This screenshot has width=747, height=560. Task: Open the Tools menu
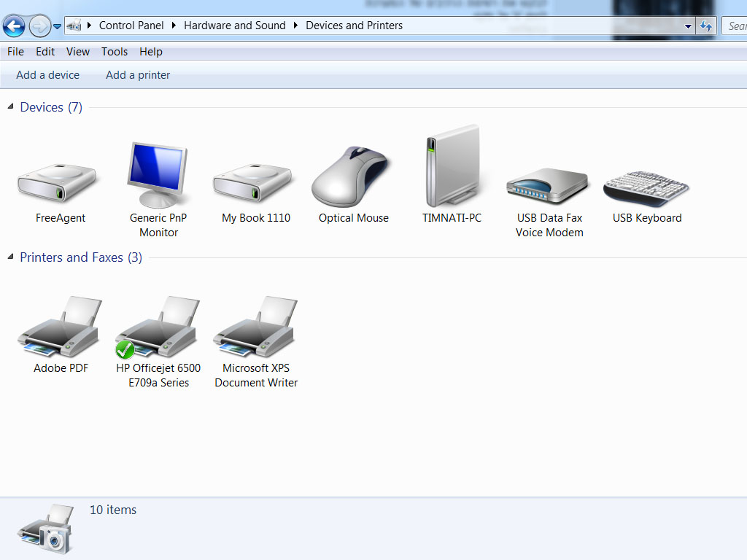[115, 52]
